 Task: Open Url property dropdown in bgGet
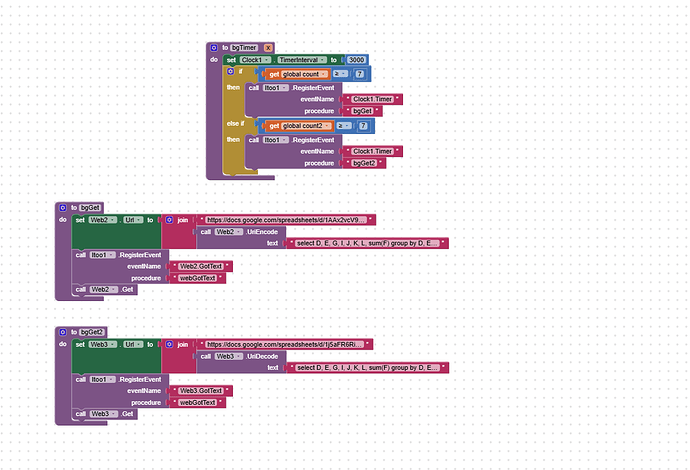coord(133,220)
